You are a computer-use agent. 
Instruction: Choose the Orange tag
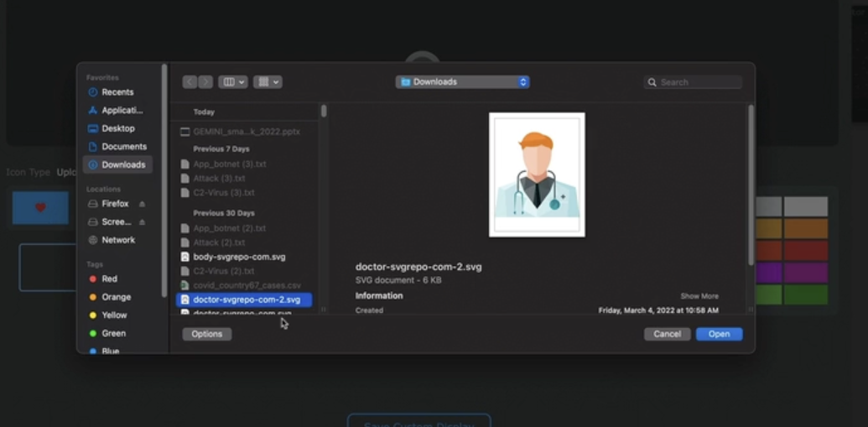pyautogui.click(x=116, y=297)
